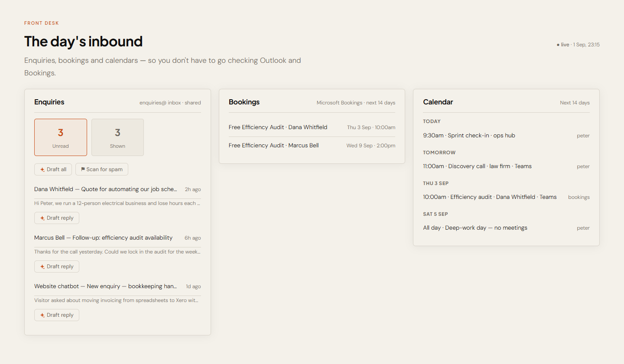Scan the inbox for spam
Viewport: 624px width, 364px height.
[102, 169]
